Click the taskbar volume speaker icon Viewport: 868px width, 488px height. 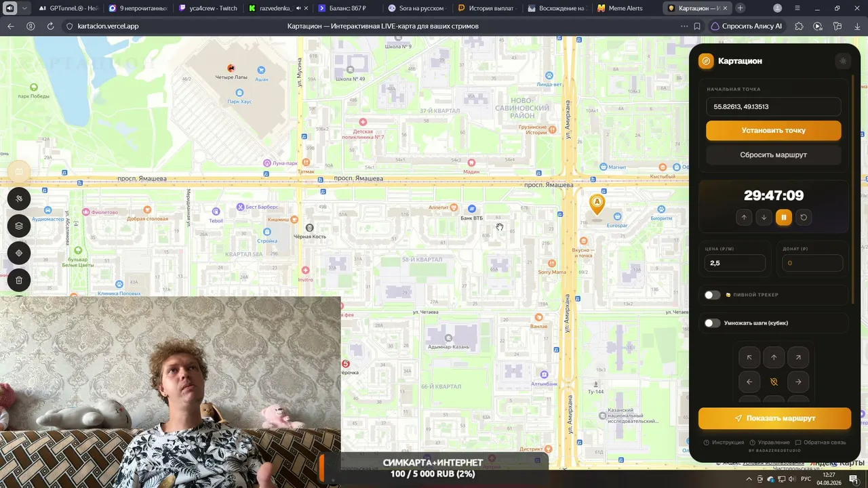(791, 479)
